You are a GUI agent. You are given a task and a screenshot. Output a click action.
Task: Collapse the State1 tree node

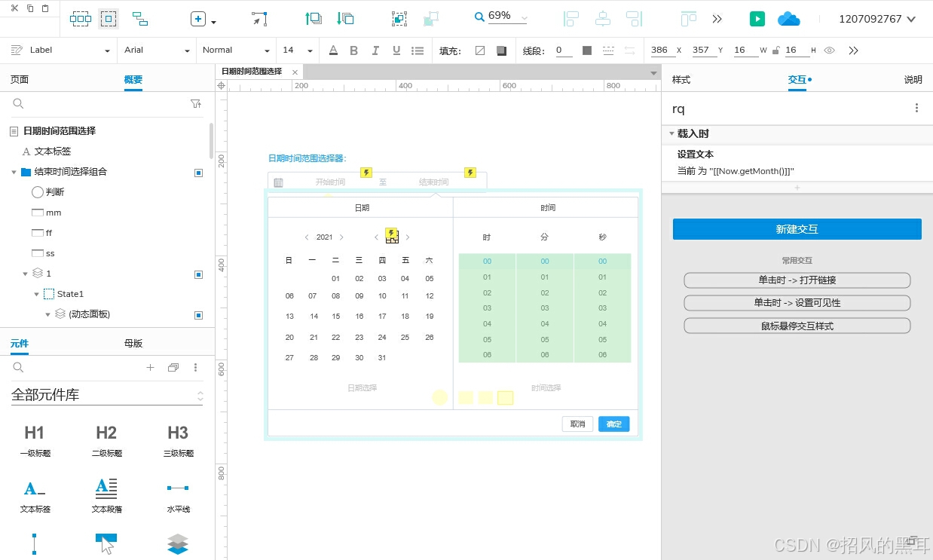(36, 294)
